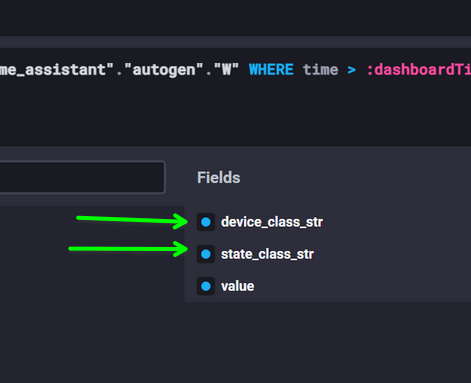Select the value field label
Screen dimensions: 471x383
pos(238,286)
